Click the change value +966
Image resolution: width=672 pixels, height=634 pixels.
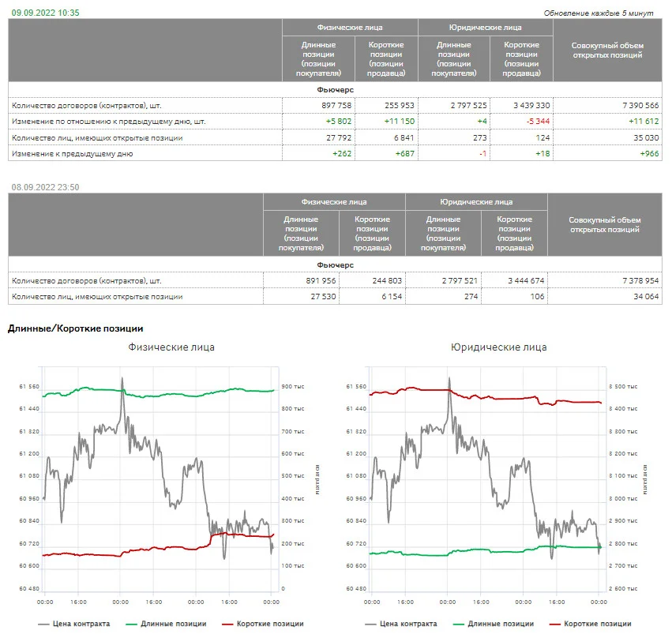649,153
